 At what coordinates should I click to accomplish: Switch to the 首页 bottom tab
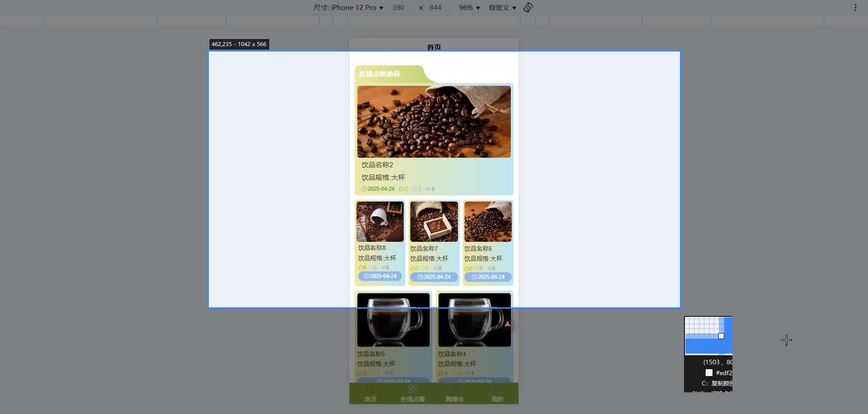[370, 394]
